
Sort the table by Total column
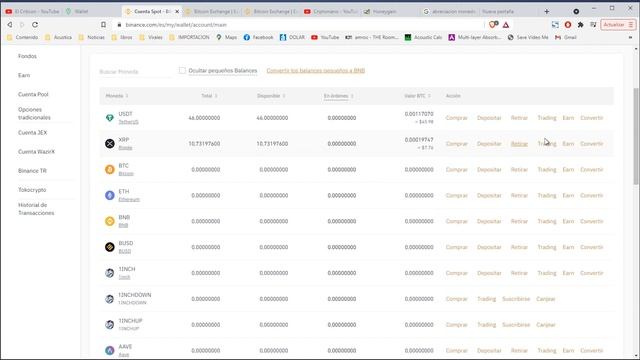(x=209, y=96)
